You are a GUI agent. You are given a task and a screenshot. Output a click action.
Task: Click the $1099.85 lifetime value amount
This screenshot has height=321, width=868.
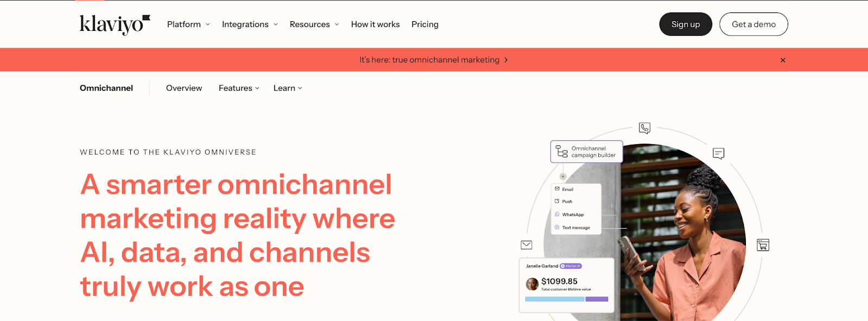559,281
